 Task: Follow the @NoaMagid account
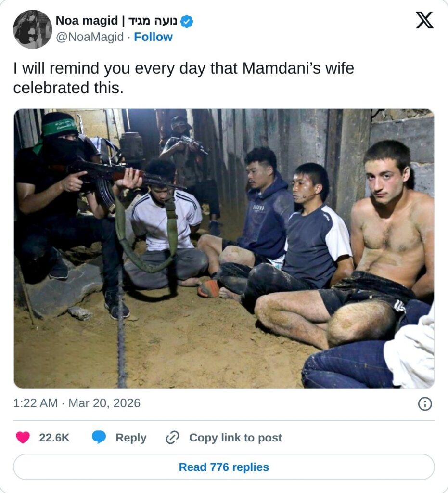pos(153,37)
